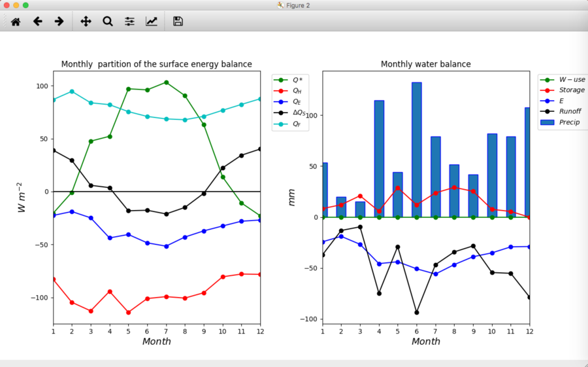Open the Edit axis curve parameters icon

152,22
